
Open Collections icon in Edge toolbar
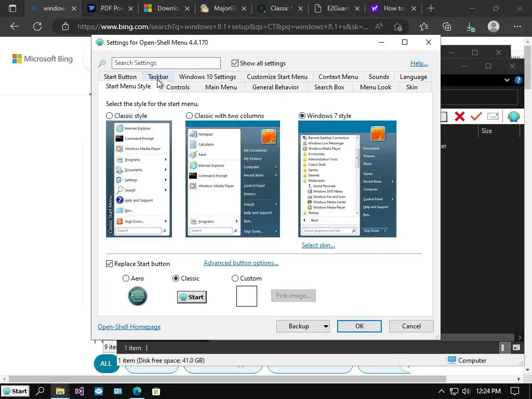(447, 26)
